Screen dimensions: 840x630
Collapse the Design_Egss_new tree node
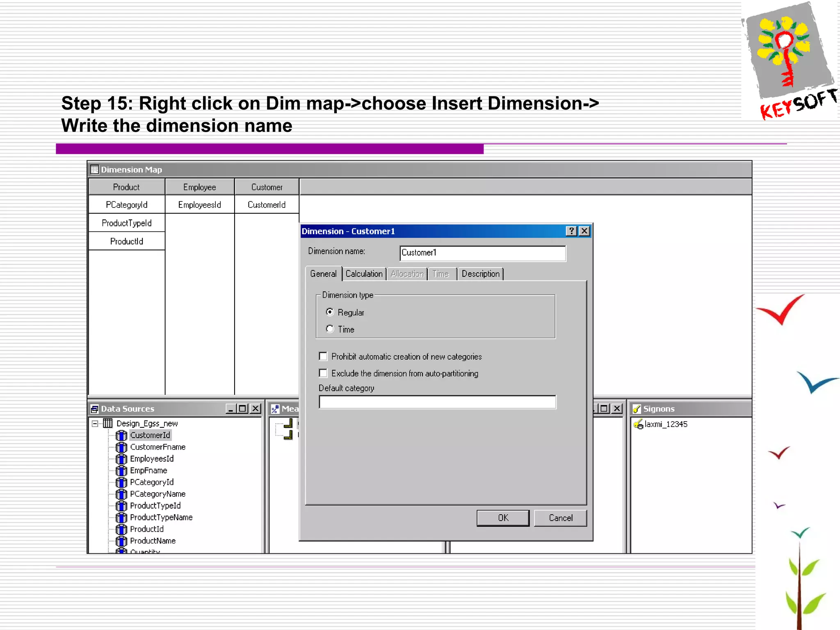[95, 423]
